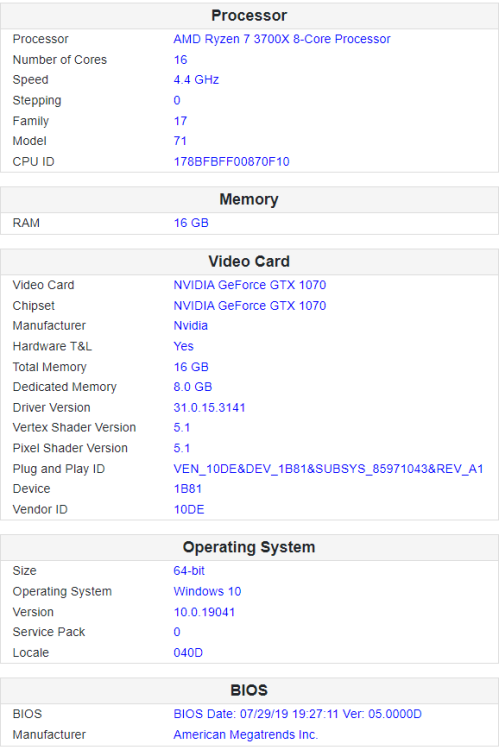Select the BIOS Date 07/29/19 value
Viewport: 499px width, 750px height.
298,714
